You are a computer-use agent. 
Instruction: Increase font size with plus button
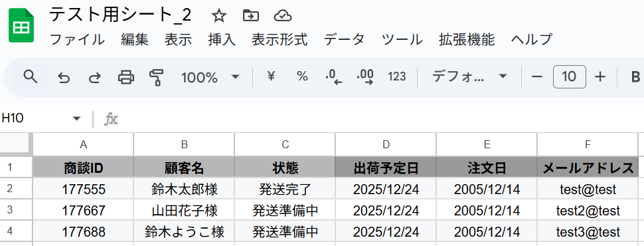click(600, 76)
